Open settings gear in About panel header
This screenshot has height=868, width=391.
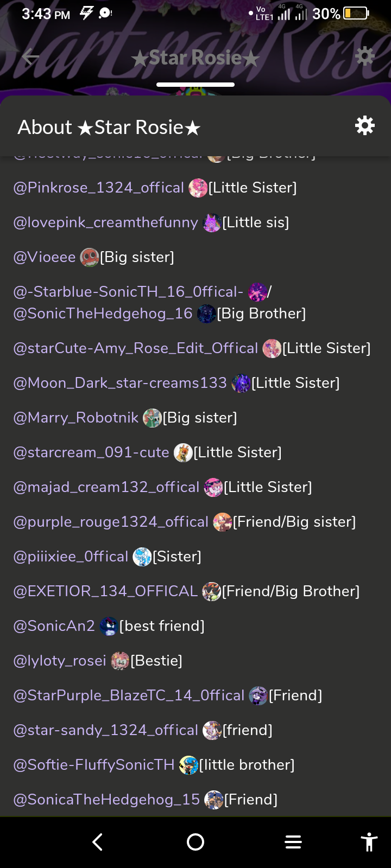coord(364,126)
